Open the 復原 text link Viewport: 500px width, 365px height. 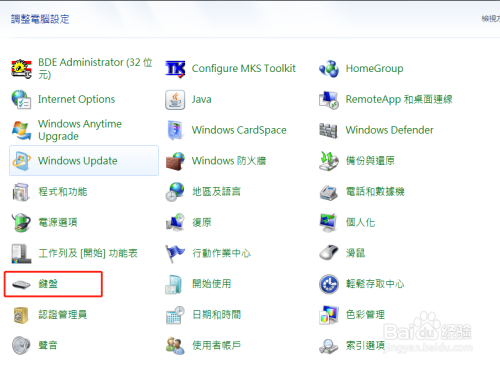pos(202,222)
